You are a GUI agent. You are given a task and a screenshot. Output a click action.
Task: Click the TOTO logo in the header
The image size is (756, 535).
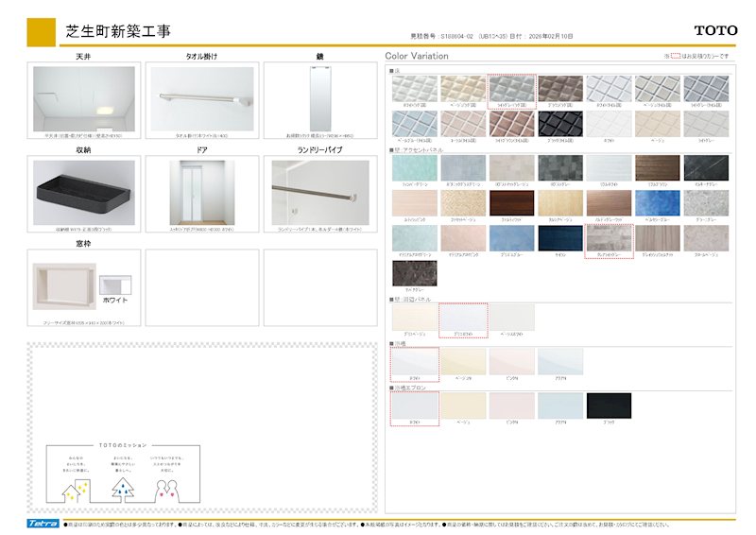[x=715, y=31]
